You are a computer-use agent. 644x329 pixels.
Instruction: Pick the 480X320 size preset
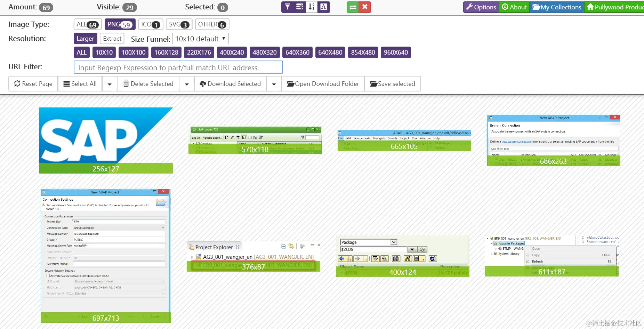(x=265, y=53)
